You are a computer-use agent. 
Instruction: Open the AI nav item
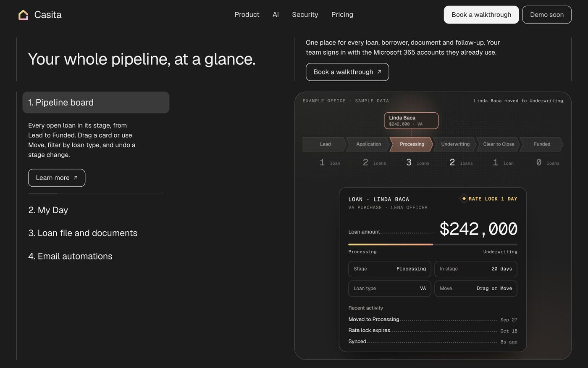click(x=276, y=15)
